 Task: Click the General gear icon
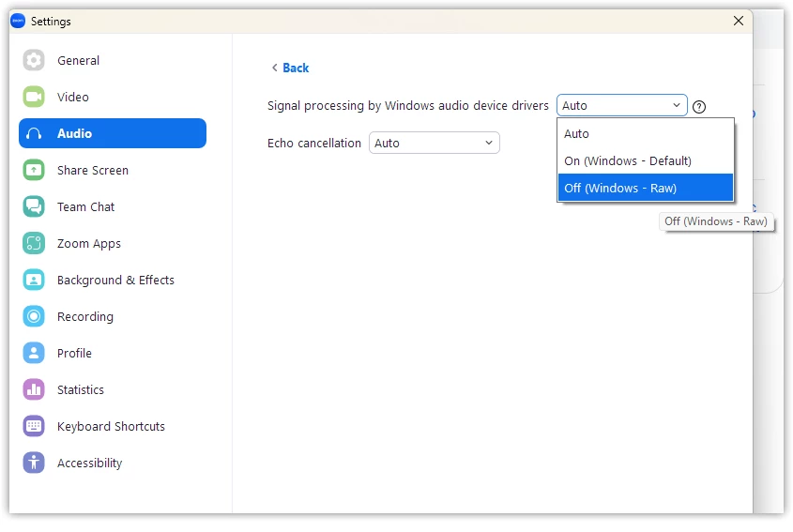coord(34,61)
